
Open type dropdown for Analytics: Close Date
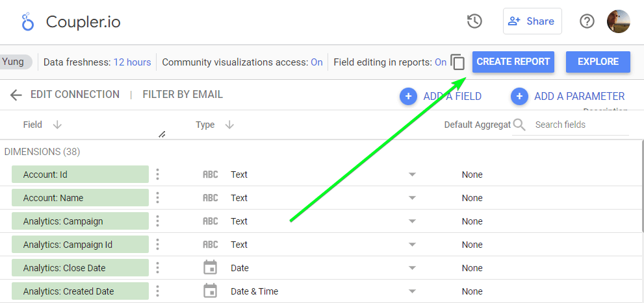[x=413, y=268]
